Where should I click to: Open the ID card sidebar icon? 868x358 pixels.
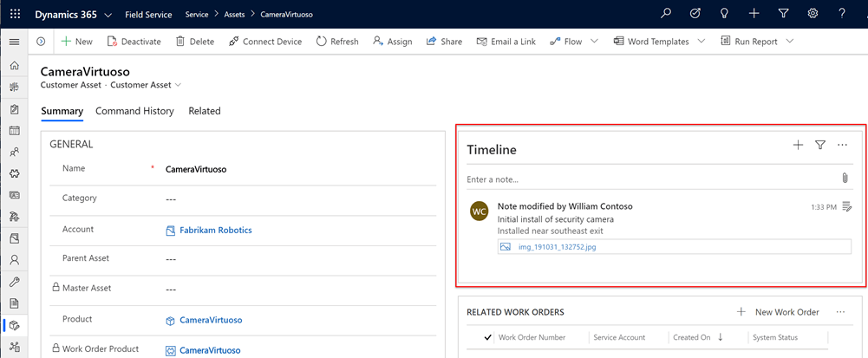point(15,195)
